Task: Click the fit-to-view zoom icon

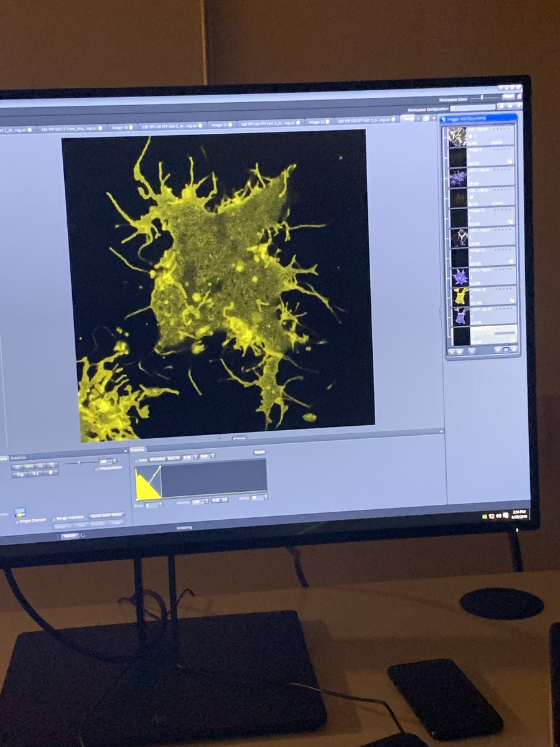Action: point(17,466)
